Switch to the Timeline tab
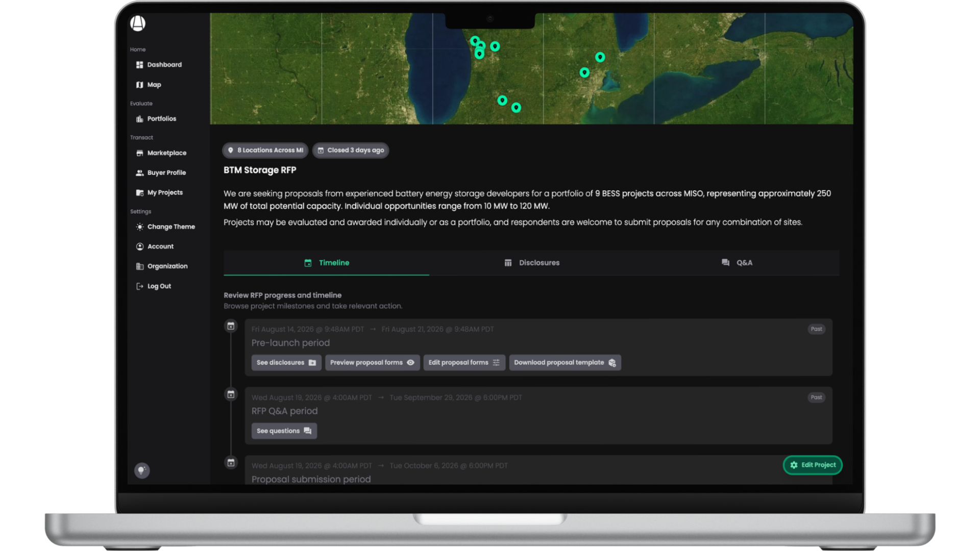Screen dimensions: 980x551 coord(326,263)
